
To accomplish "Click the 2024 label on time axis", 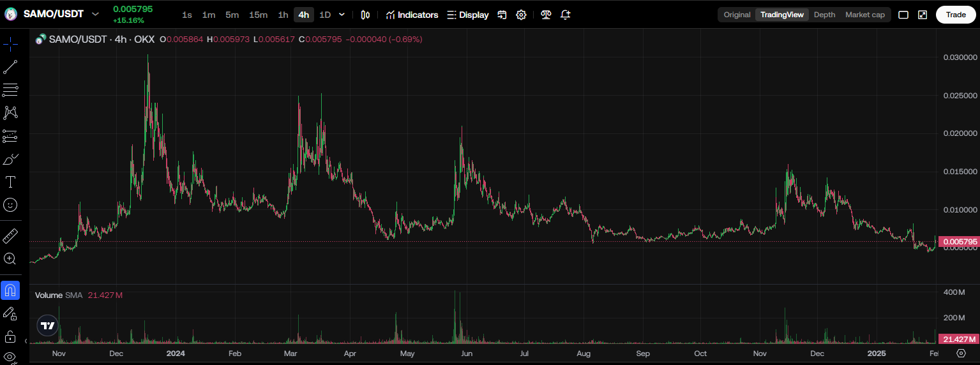I will tap(175, 353).
